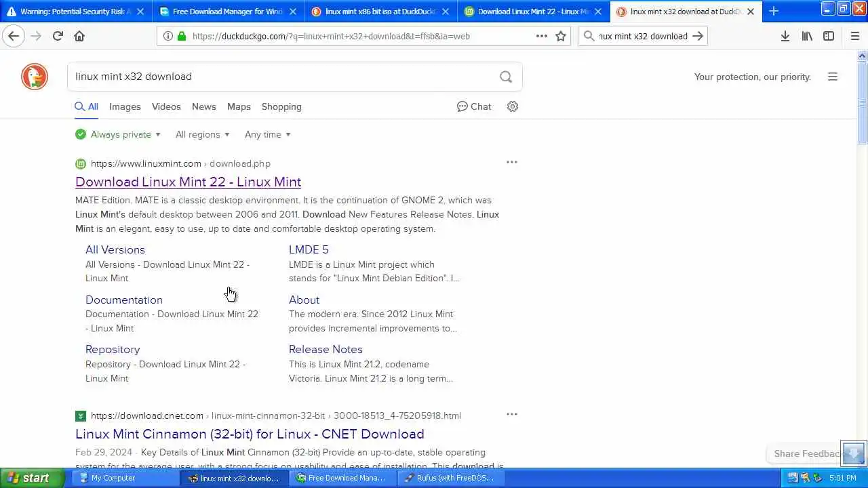Screen dimensions: 868x488
Task: Click Firefox search bar magnifier icon
Action: pyautogui.click(x=589, y=36)
